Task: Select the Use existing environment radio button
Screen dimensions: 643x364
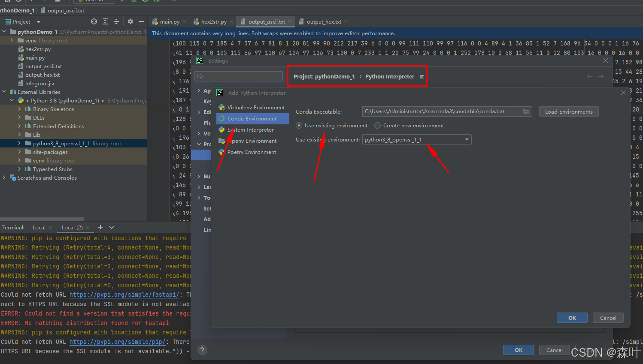Action: coord(299,125)
